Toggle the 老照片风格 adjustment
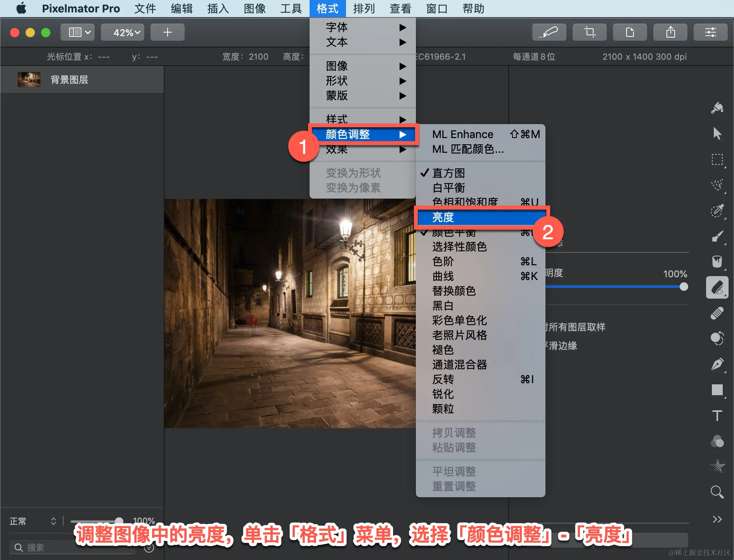 tap(480, 335)
